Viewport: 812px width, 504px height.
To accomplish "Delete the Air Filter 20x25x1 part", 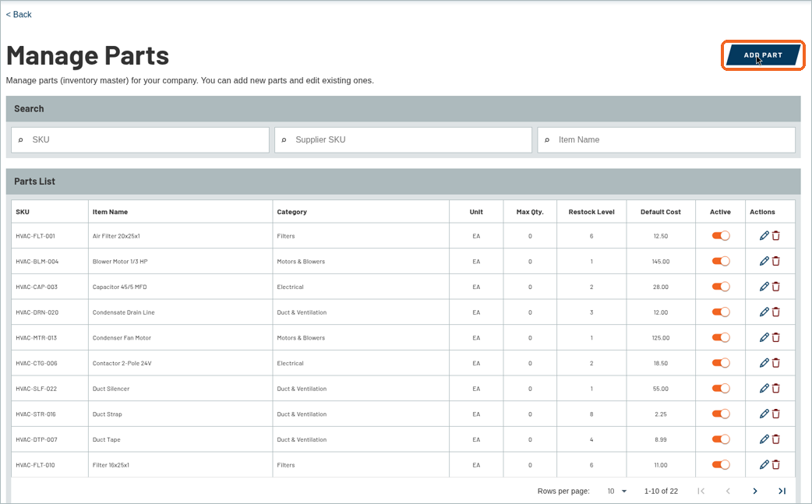I will pyautogui.click(x=775, y=235).
